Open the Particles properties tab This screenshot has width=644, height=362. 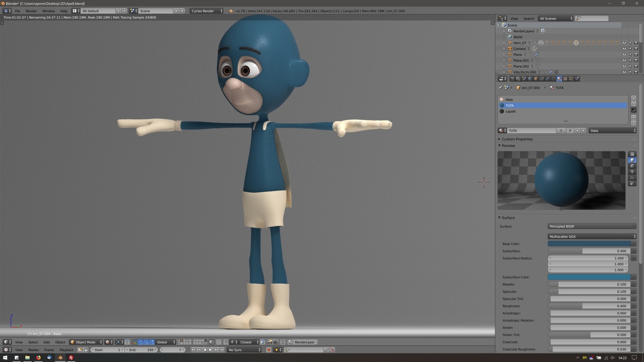pos(571,79)
